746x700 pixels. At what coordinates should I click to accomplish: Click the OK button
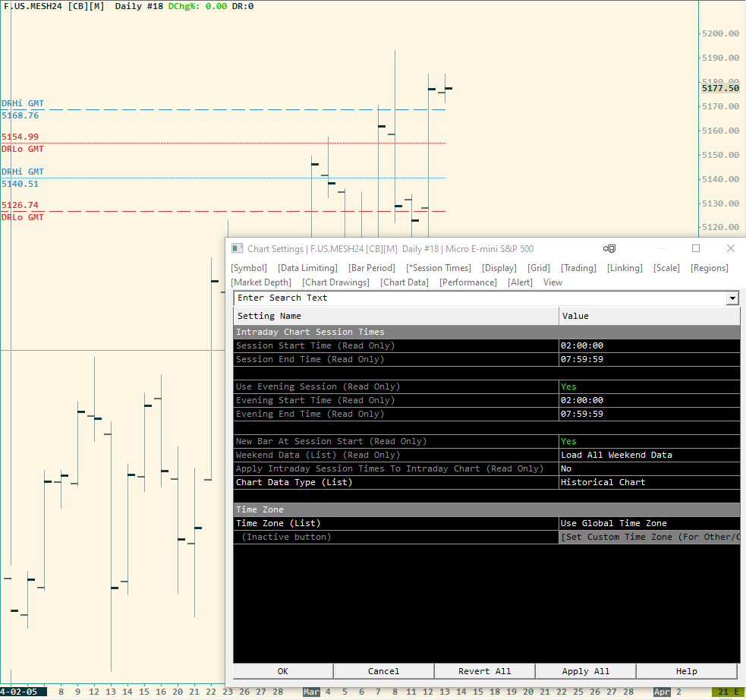click(282, 671)
